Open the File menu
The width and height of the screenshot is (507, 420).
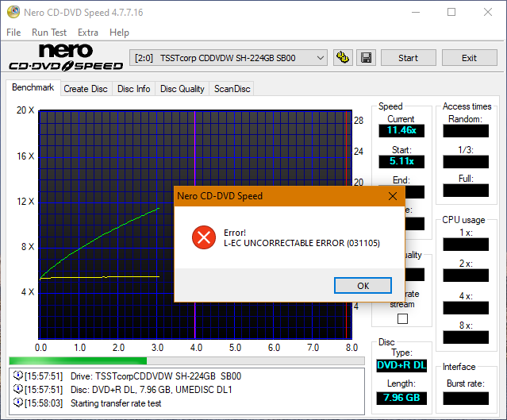[x=13, y=33]
